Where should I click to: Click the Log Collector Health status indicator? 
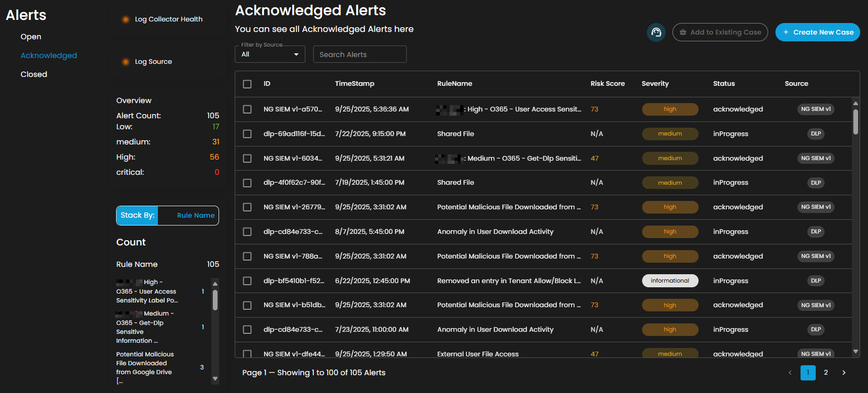pyautogui.click(x=125, y=19)
